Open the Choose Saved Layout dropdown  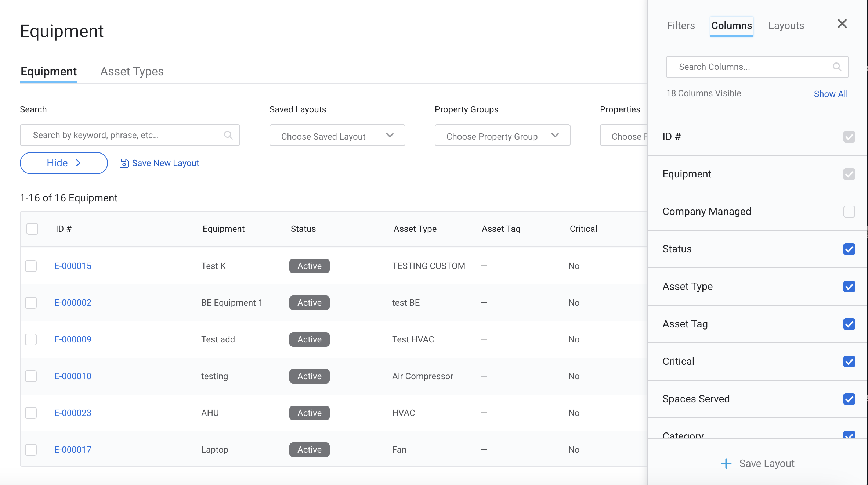click(337, 136)
